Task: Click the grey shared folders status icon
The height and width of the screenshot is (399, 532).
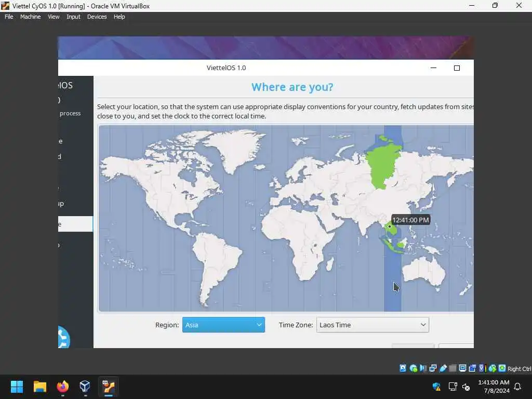Action: (x=453, y=368)
